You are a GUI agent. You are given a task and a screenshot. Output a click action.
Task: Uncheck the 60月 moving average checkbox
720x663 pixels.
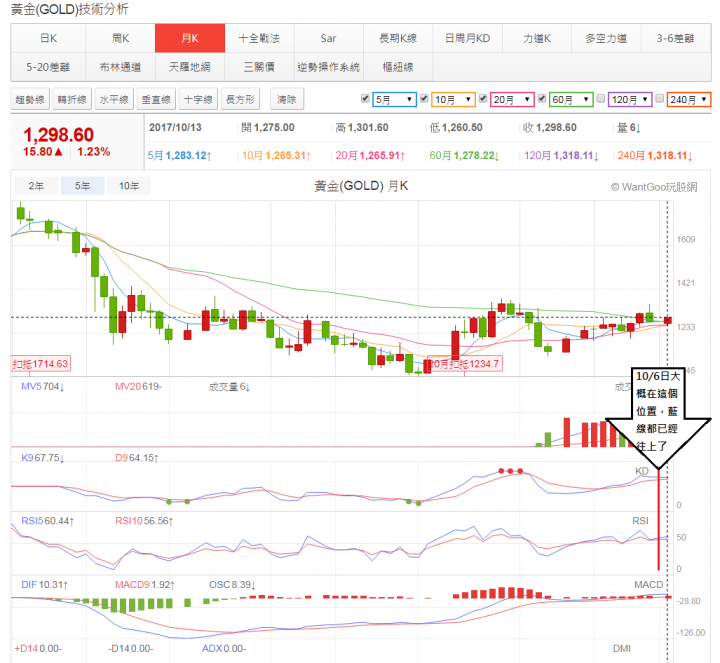point(542,98)
